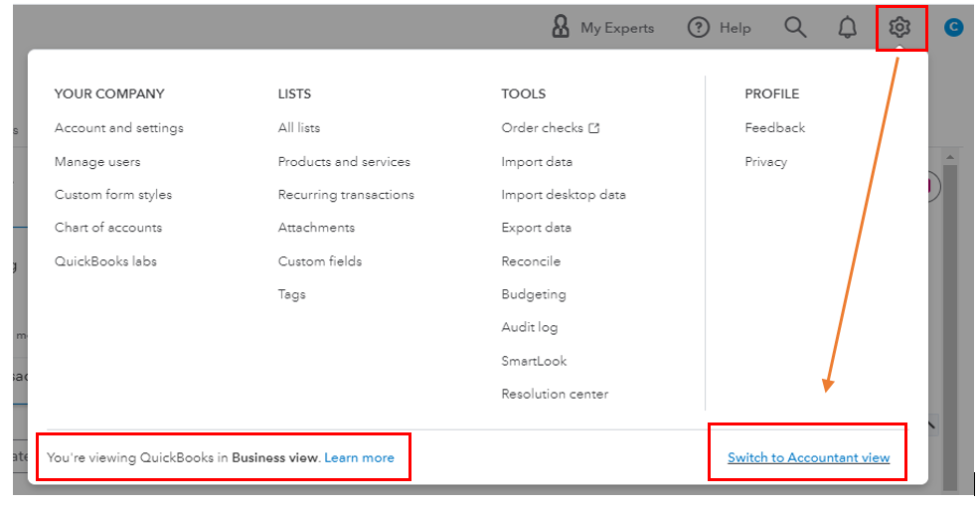Open Products and services
Image resolution: width=980 pixels, height=507 pixels.
click(x=344, y=162)
